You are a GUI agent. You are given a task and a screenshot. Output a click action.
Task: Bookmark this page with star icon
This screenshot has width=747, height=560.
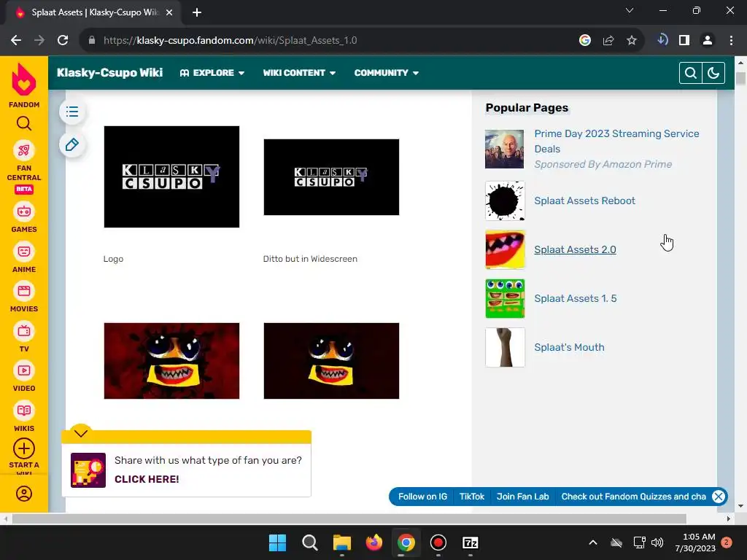point(631,41)
